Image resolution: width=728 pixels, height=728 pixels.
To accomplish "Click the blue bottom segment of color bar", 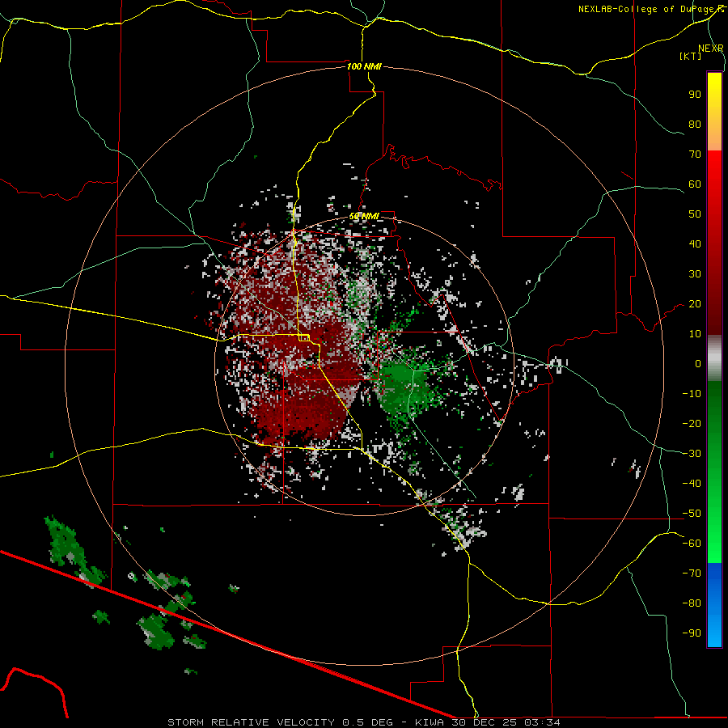I will point(714,604).
